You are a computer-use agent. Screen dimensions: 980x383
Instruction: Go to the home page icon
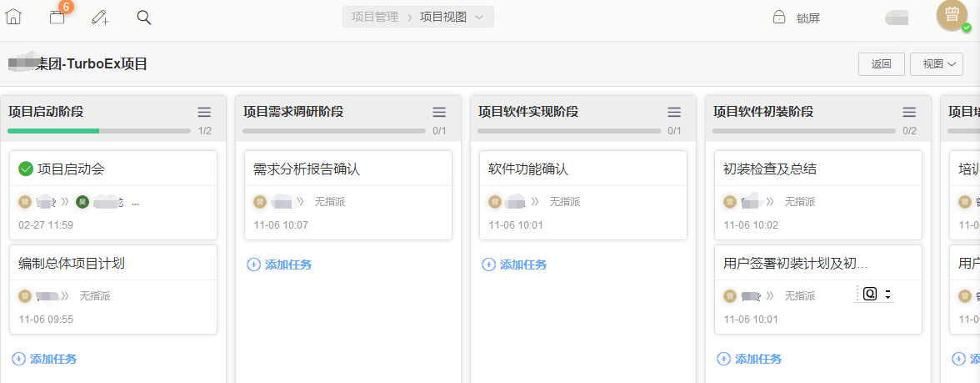point(13,17)
